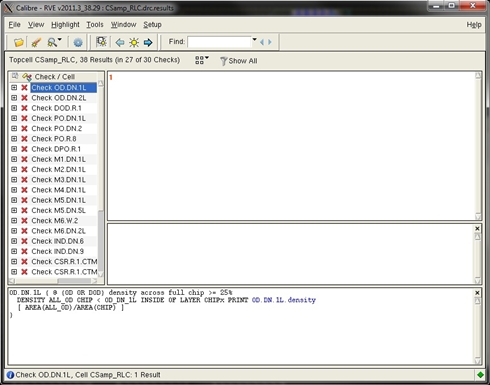Open results database folder icon

click(19, 42)
